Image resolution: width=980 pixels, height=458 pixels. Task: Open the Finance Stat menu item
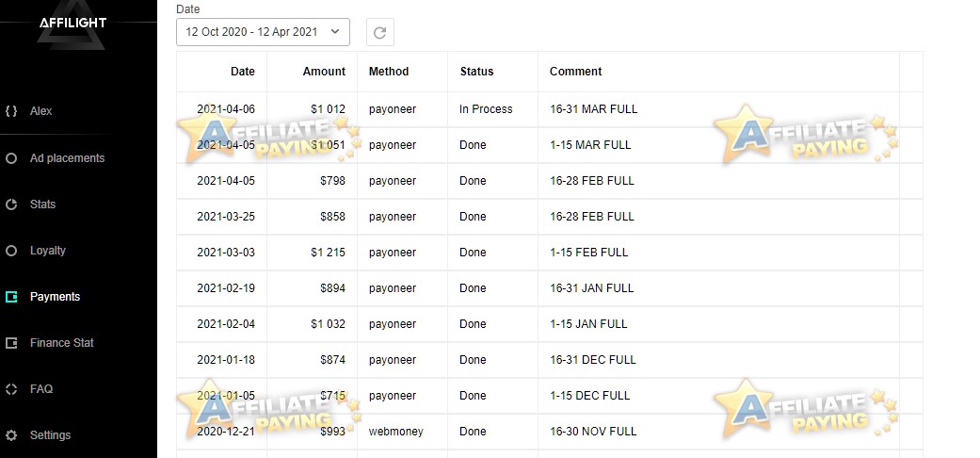[x=62, y=343]
